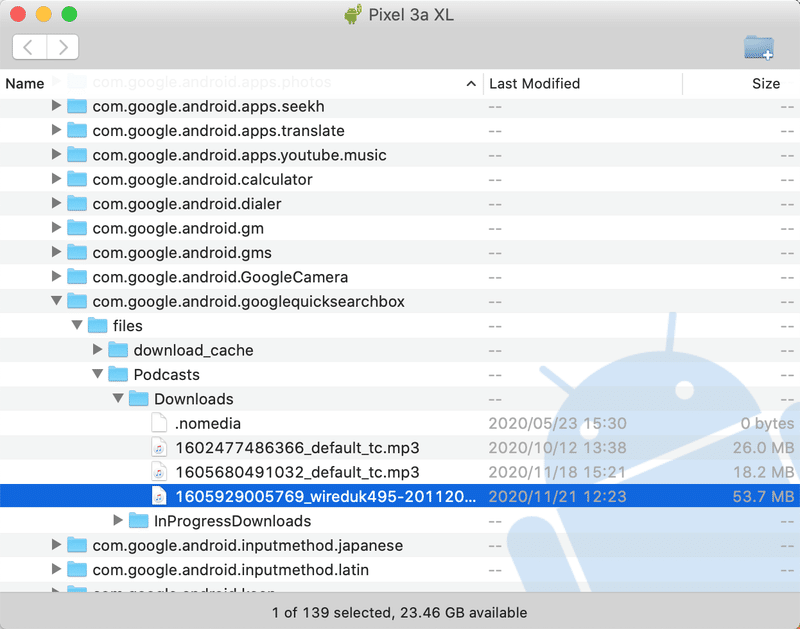Screen dimensions: 800x629
Task: Create a new folder with toolbar icon
Action: 759,47
